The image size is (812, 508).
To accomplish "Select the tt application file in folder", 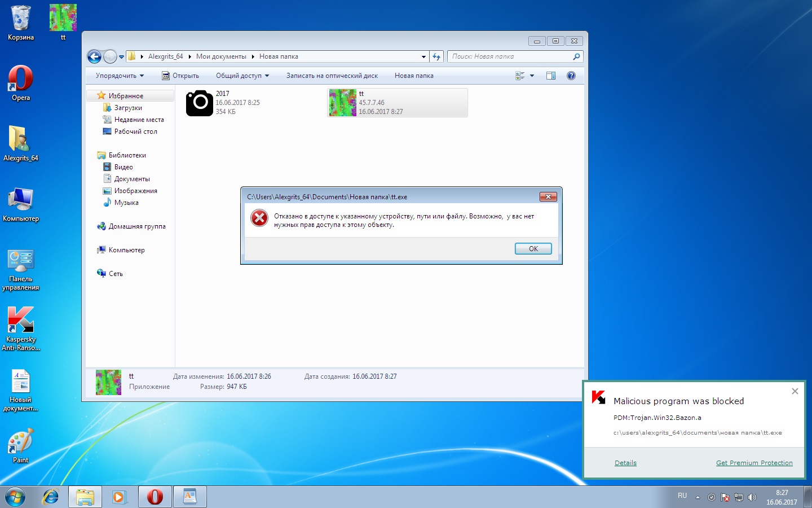I will coord(398,103).
